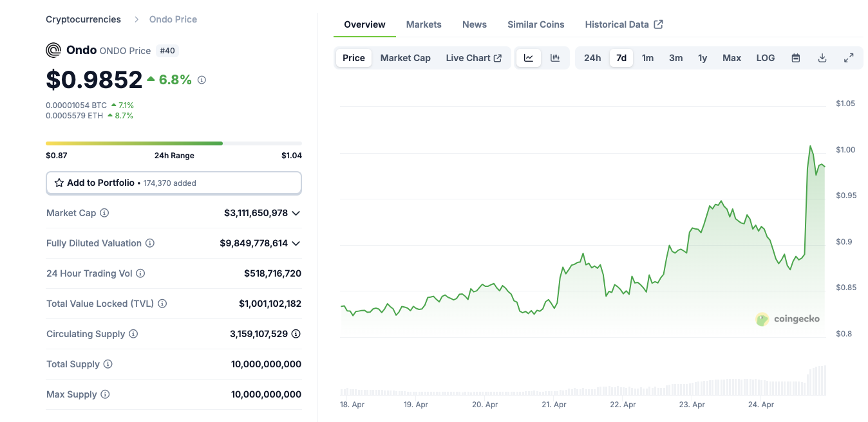868x422 pixels.
Task: Click the download chart icon
Action: click(x=822, y=57)
